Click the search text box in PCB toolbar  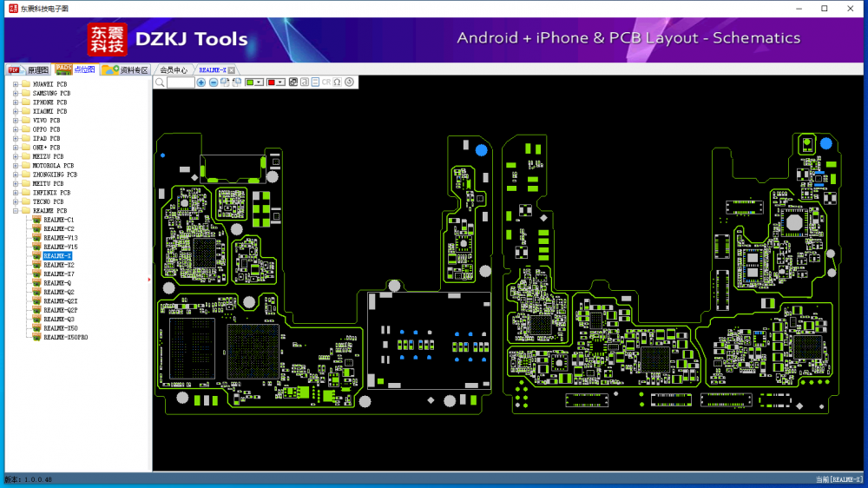[181, 82]
